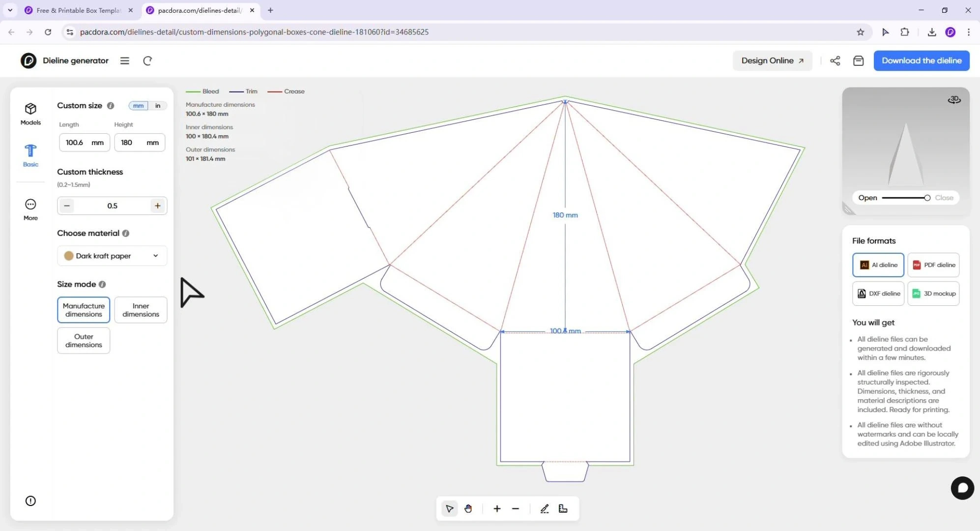980x531 pixels.
Task: Select Outer dimensions size mode
Action: coord(84,340)
